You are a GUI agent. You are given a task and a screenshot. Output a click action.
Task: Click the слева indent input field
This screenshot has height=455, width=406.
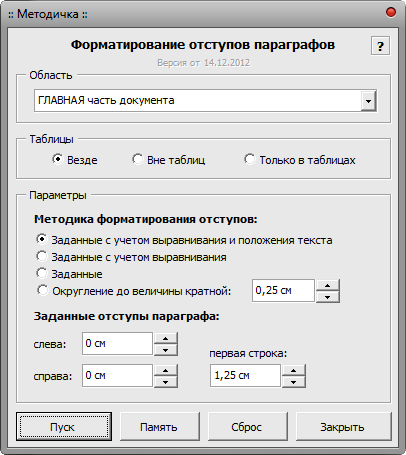[117, 343]
